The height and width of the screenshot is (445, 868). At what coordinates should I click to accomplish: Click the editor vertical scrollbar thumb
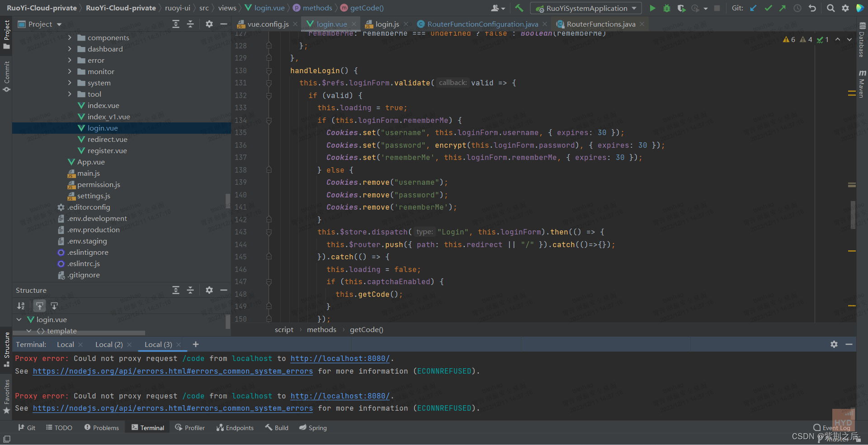click(853, 215)
